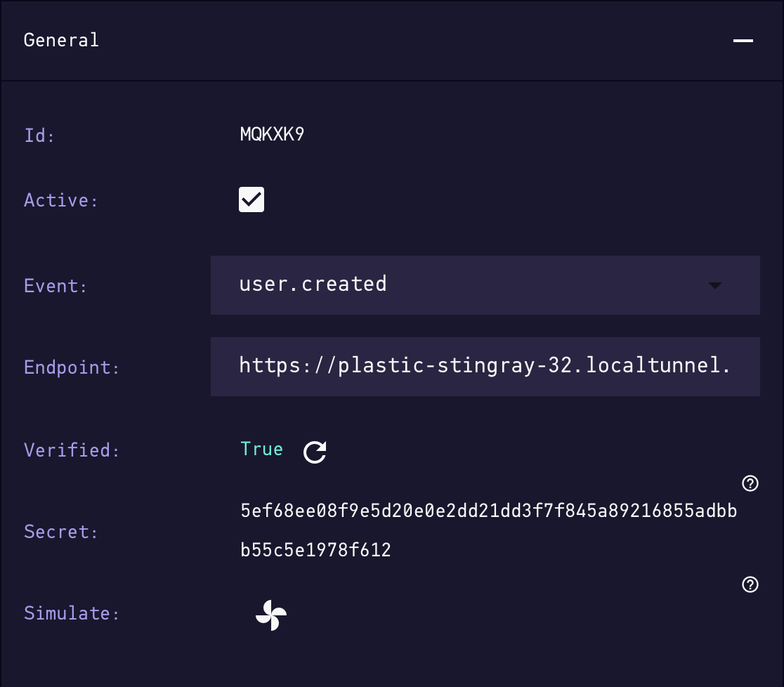Screen dimensions: 784x687
Task: Open the help icon above the Secret value
Action: click(x=750, y=483)
